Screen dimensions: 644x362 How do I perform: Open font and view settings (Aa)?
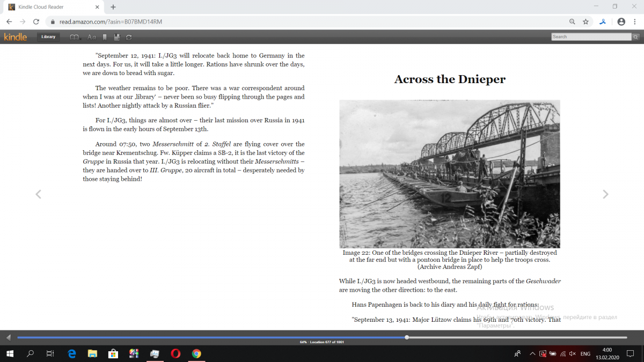(91, 37)
